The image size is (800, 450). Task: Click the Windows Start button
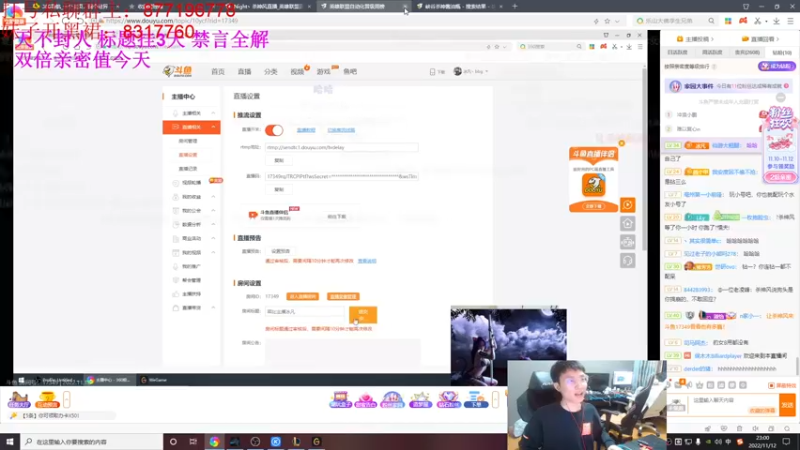[x=10, y=442]
